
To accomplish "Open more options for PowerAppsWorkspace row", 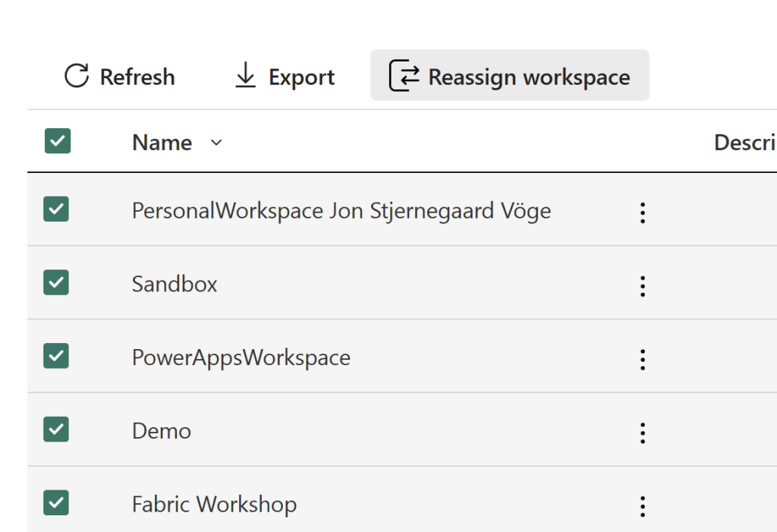I will [643, 359].
